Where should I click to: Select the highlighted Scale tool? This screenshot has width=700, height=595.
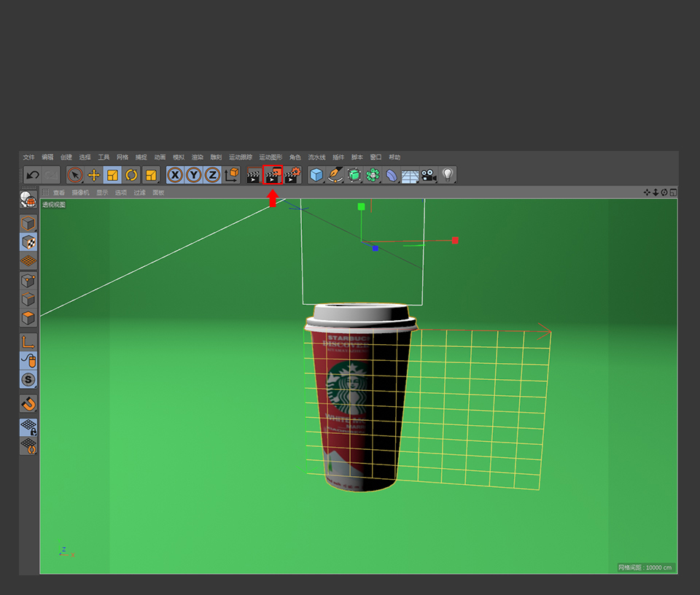[x=112, y=175]
